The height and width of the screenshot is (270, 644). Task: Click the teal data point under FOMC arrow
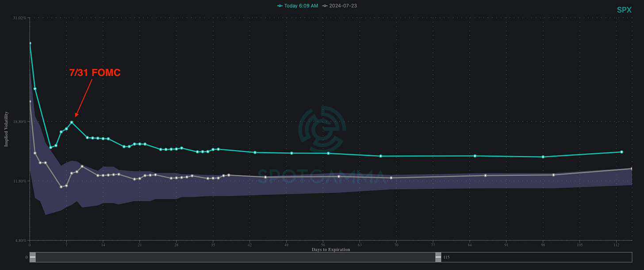pyautogui.click(x=72, y=122)
